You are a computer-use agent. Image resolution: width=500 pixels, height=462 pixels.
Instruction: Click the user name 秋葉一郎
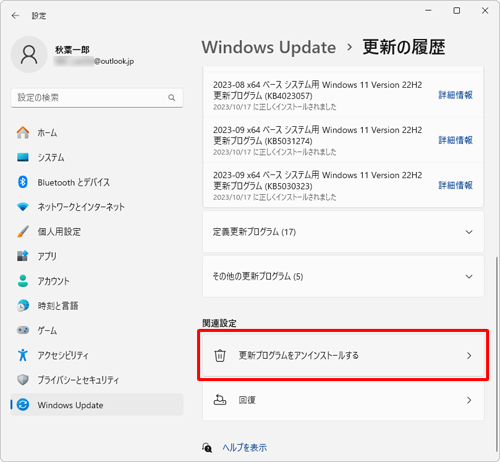(x=72, y=50)
